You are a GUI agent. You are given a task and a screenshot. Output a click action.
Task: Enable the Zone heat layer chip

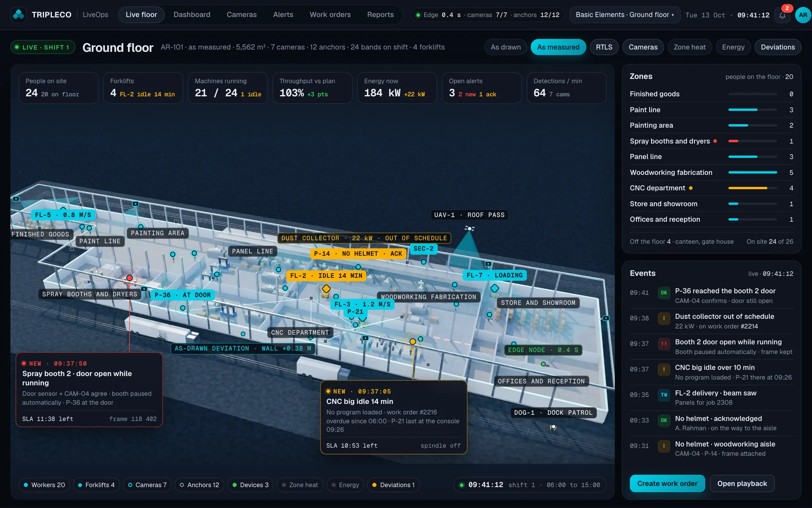coord(300,485)
